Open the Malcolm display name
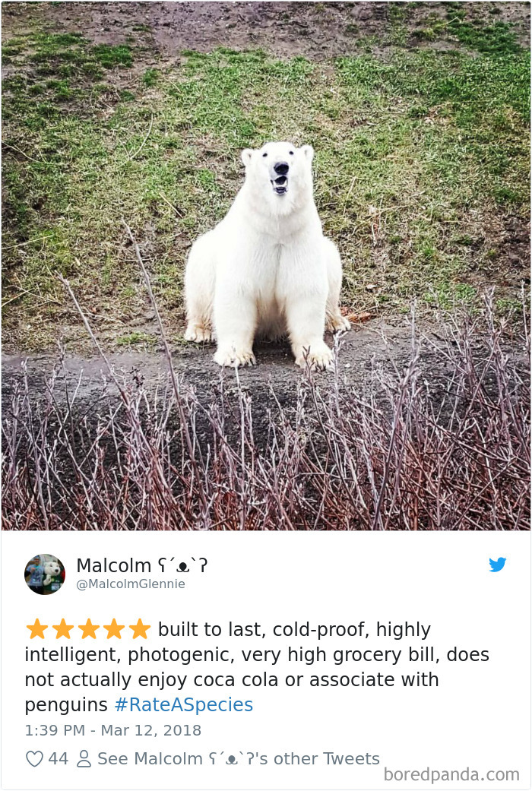 113,565
